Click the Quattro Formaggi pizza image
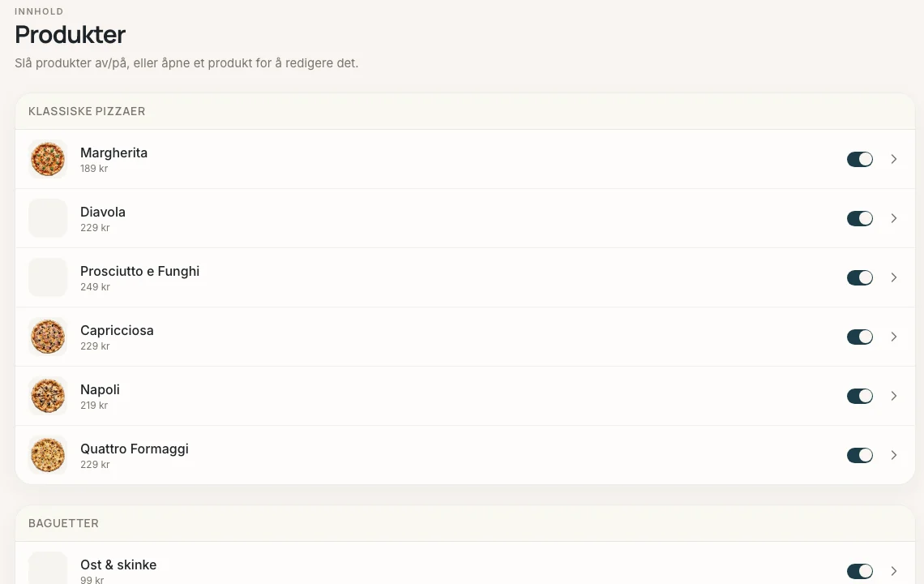Screen dimensions: 924x584 pyautogui.click(x=48, y=455)
